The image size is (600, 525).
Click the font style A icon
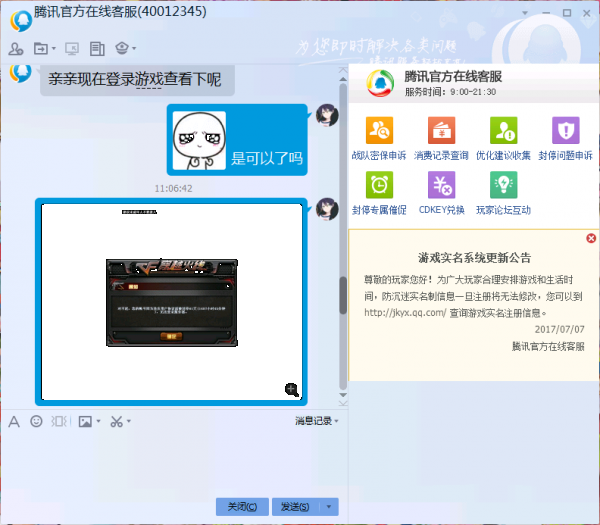14,422
